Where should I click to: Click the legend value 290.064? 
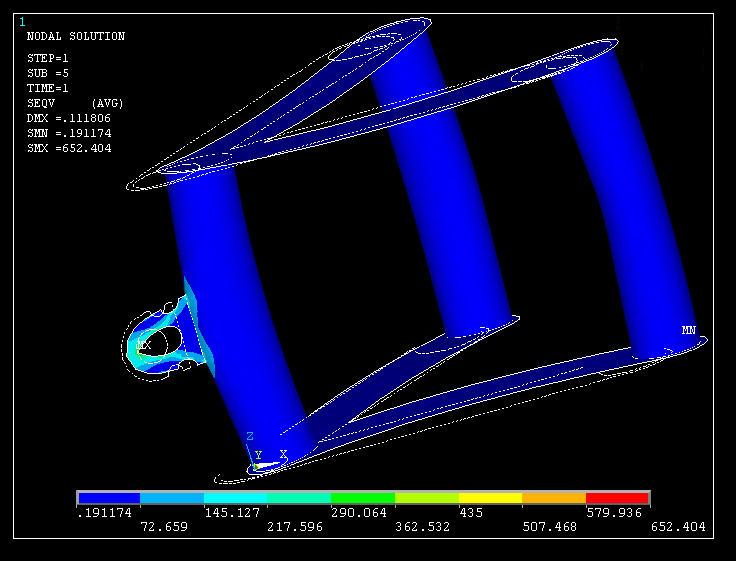click(359, 513)
